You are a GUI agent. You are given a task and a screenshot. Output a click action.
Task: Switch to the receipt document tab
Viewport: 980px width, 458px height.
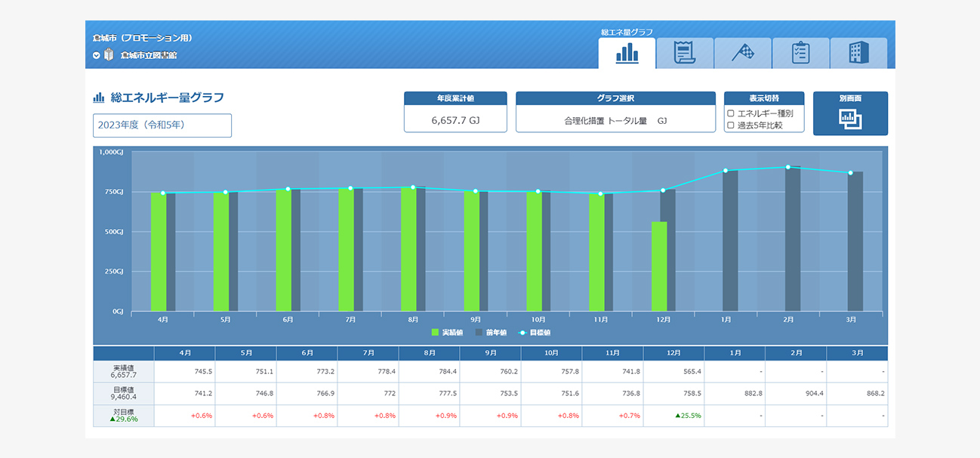pos(684,53)
